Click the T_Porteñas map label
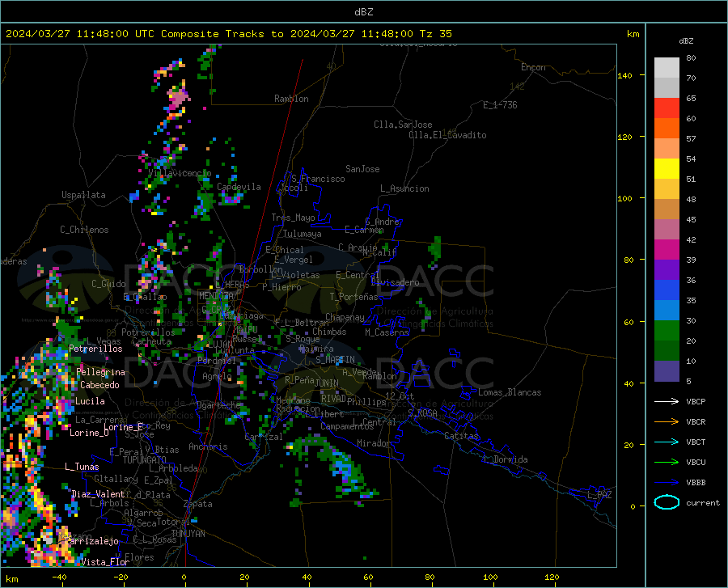The height and width of the screenshot is (588, 728). tap(353, 297)
